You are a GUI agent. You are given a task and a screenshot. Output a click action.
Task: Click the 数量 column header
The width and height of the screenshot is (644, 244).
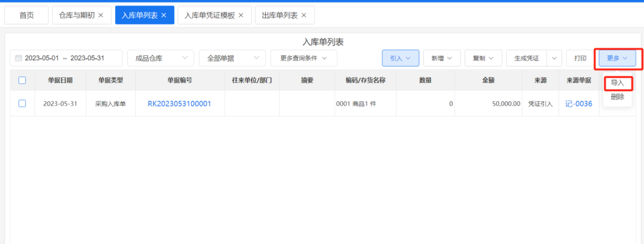pos(426,80)
